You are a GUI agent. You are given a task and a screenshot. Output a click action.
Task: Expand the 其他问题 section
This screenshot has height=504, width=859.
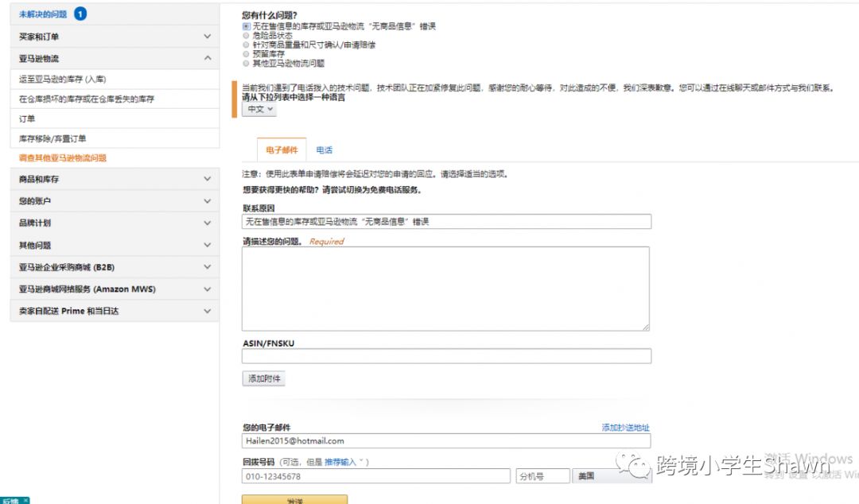pos(115,245)
